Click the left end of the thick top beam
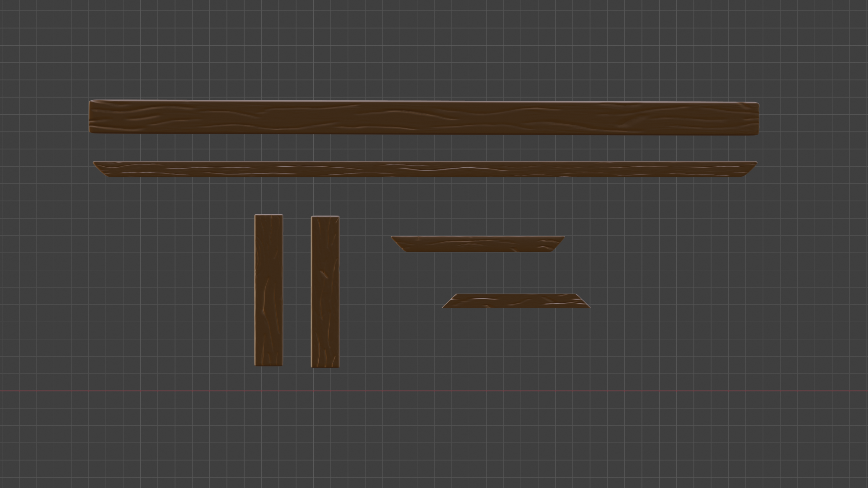Screen dimensions: 868x488 (94, 117)
